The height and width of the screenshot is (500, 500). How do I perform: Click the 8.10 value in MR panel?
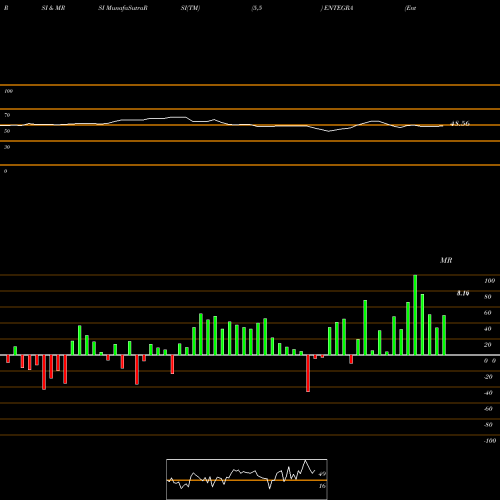coord(463,293)
